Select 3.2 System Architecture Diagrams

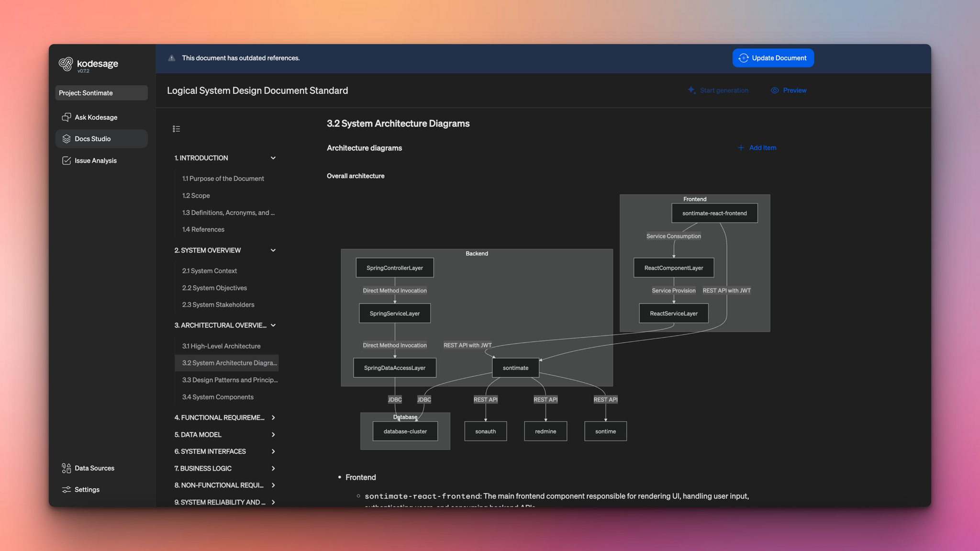coord(230,362)
